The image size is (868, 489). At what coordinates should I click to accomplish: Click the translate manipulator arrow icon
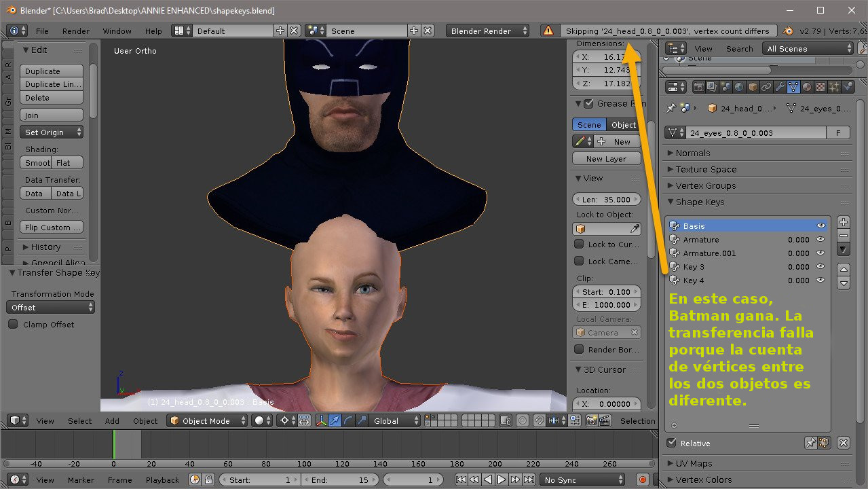[x=335, y=421]
